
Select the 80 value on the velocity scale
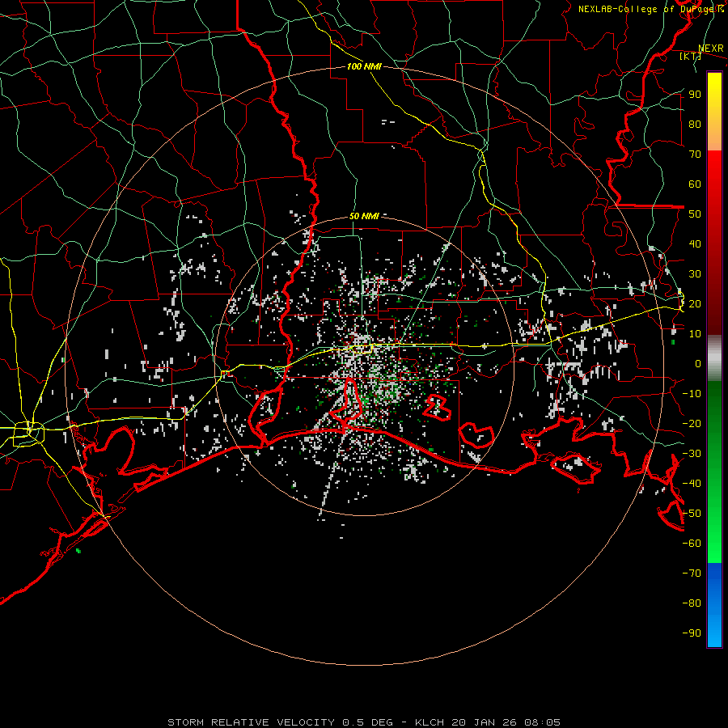695,124
